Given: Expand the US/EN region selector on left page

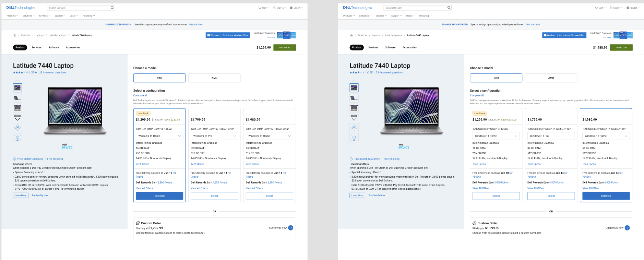Looking at the screenshot, I should click(296, 8).
